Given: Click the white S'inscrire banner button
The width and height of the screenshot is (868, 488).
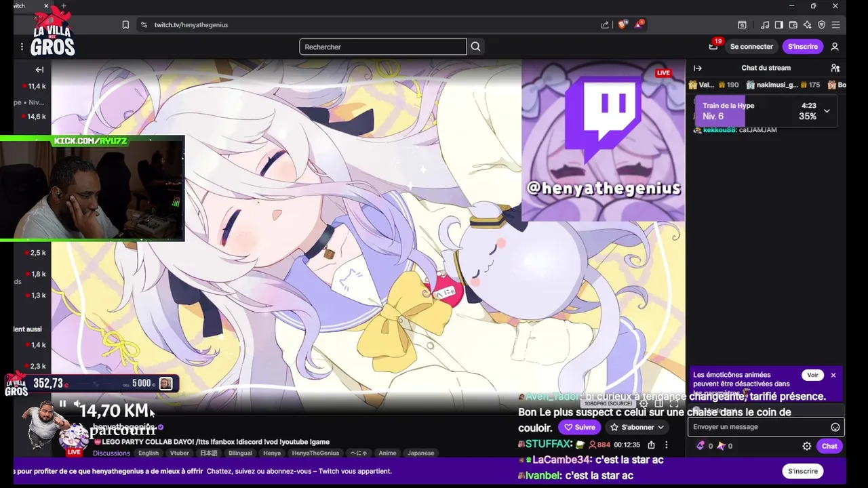Looking at the screenshot, I should (x=803, y=471).
